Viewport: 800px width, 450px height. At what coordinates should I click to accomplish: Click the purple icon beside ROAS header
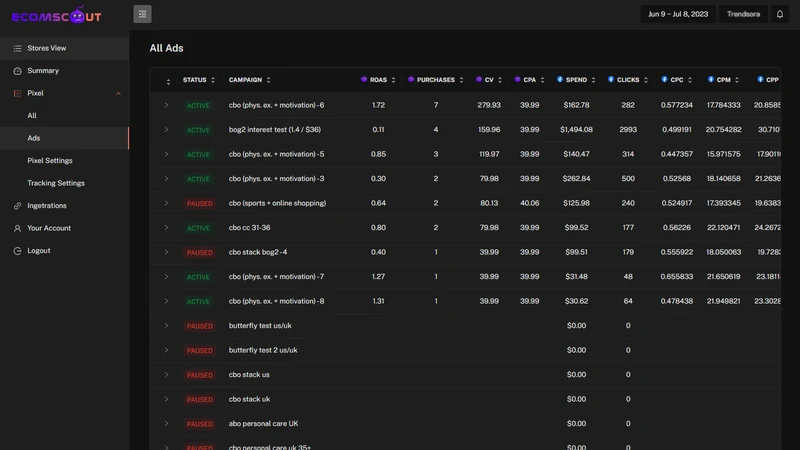tap(364, 80)
